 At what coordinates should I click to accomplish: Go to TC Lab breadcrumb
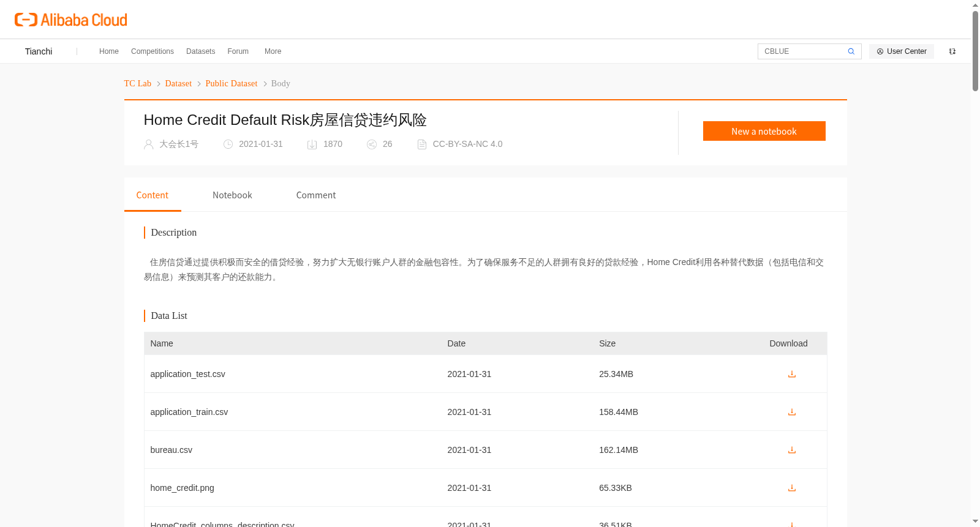coord(138,83)
